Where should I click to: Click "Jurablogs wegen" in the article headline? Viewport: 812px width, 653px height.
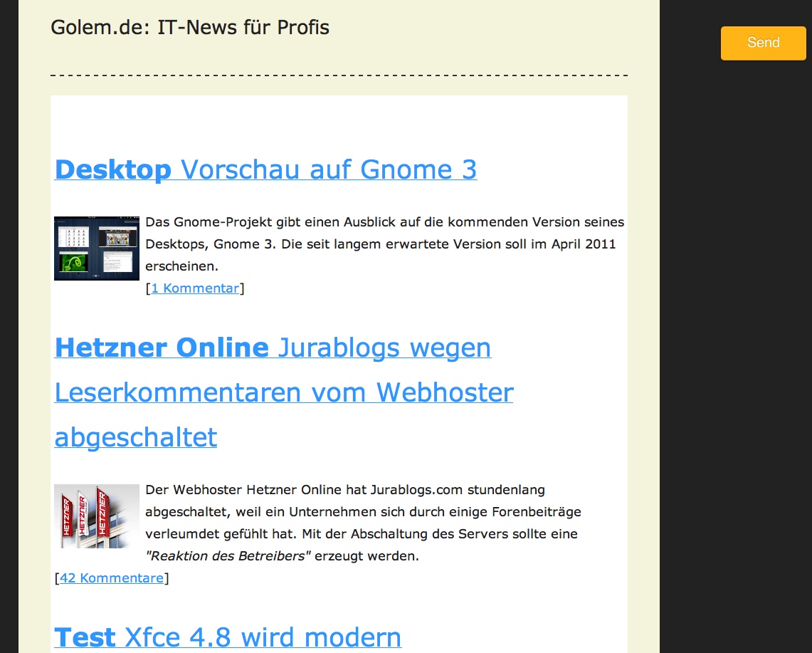pyautogui.click(x=384, y=348)
